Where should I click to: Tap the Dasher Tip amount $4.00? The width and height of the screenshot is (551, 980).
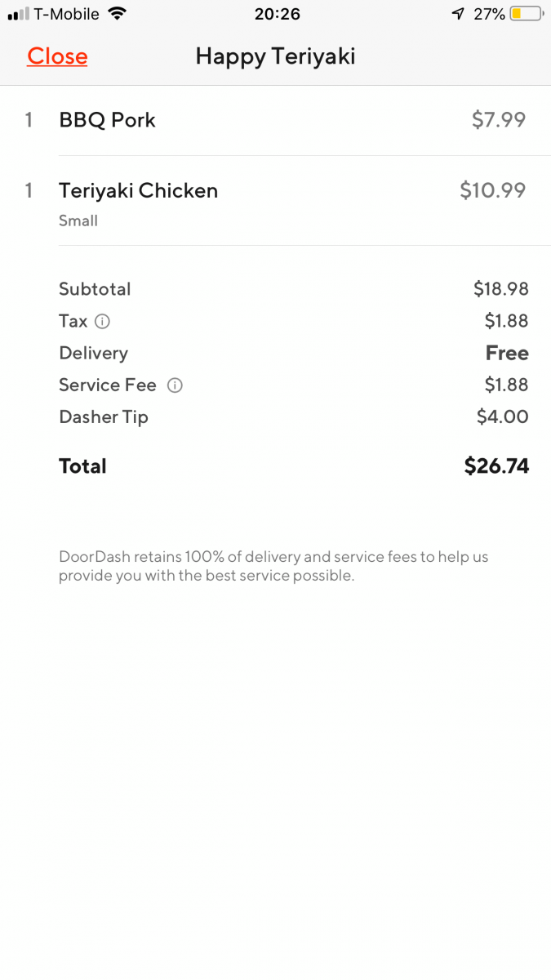(503, 416)
